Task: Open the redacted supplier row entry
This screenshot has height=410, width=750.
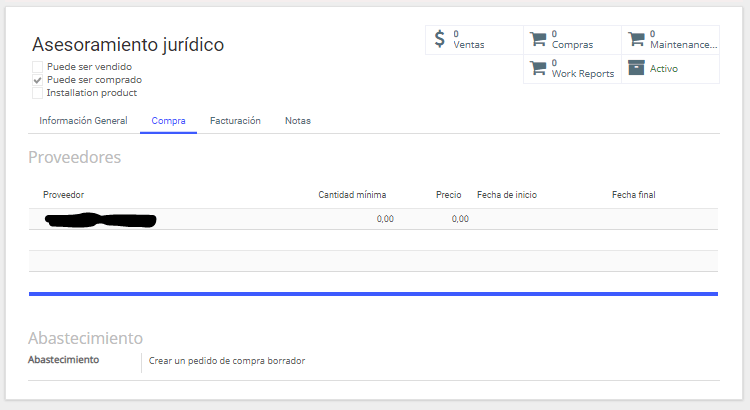Action: 100,220
